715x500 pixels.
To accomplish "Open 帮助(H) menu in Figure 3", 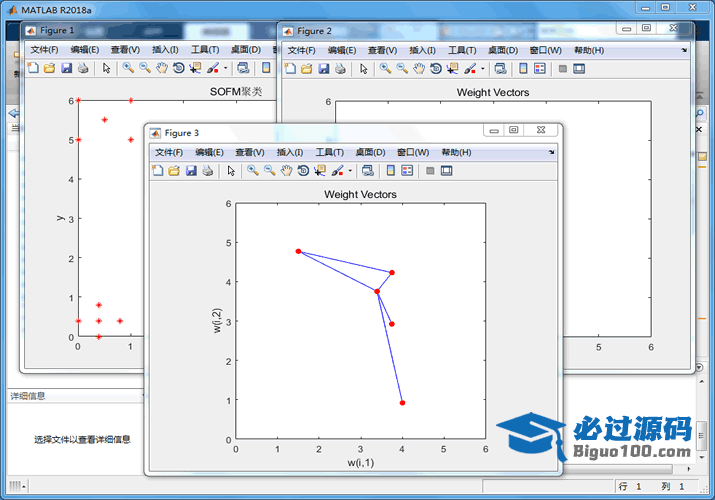I will pyautogui.click(x=456, y=152).
